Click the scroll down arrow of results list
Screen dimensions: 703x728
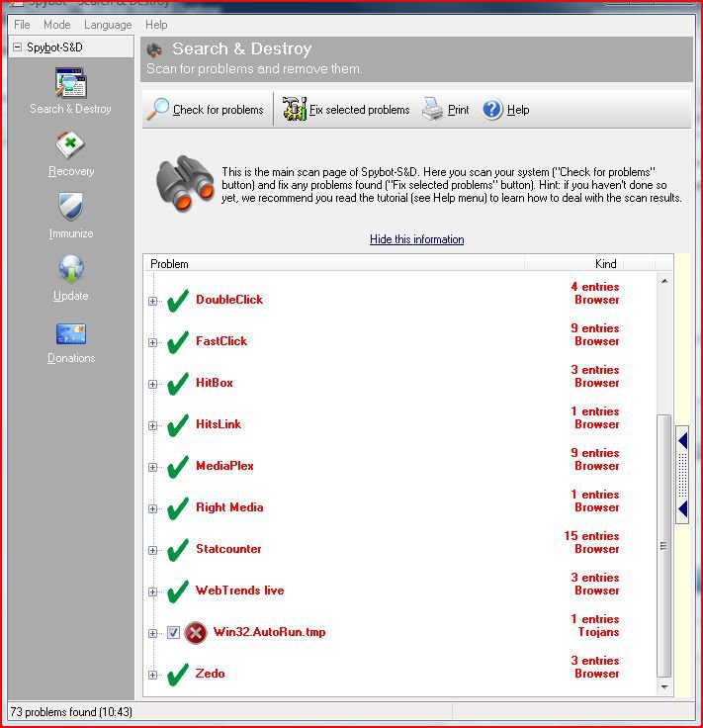tap(664, 686)
